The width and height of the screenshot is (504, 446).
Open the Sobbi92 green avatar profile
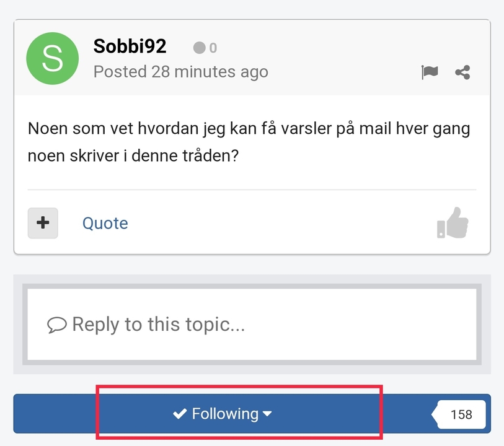52,58
